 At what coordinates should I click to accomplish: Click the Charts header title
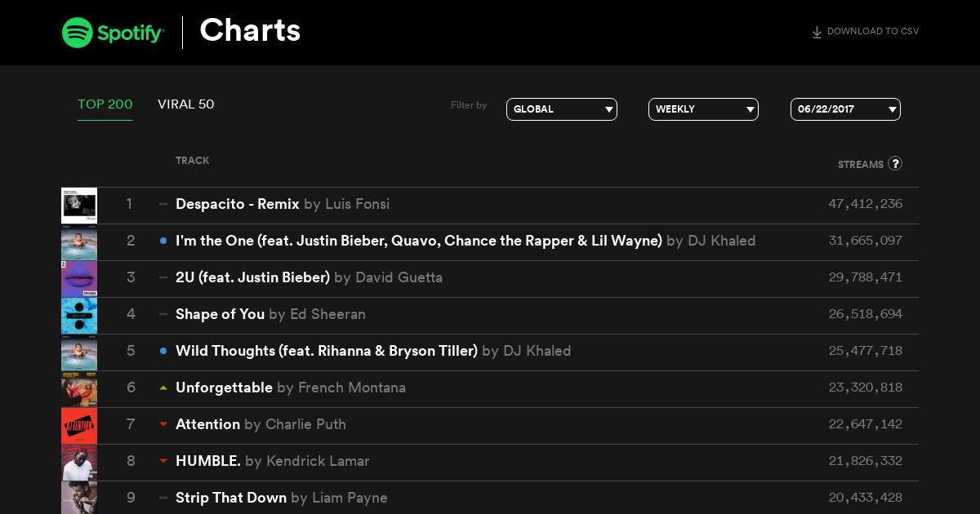pos(250,31)
